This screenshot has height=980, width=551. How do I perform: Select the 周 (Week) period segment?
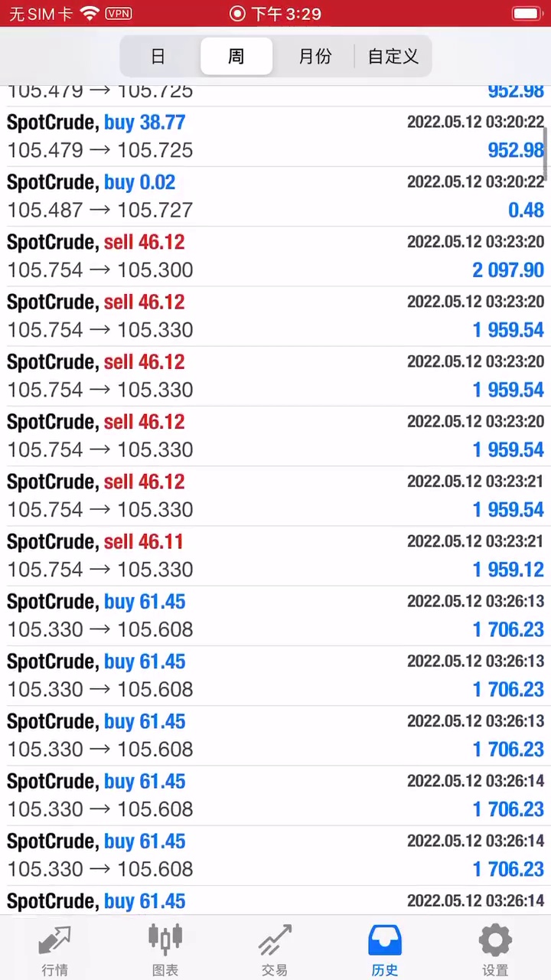(x=236, y=56)
